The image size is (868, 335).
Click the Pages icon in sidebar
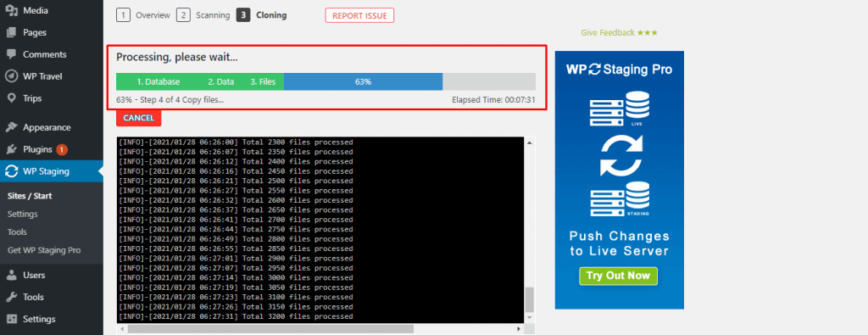pos(10,33)
